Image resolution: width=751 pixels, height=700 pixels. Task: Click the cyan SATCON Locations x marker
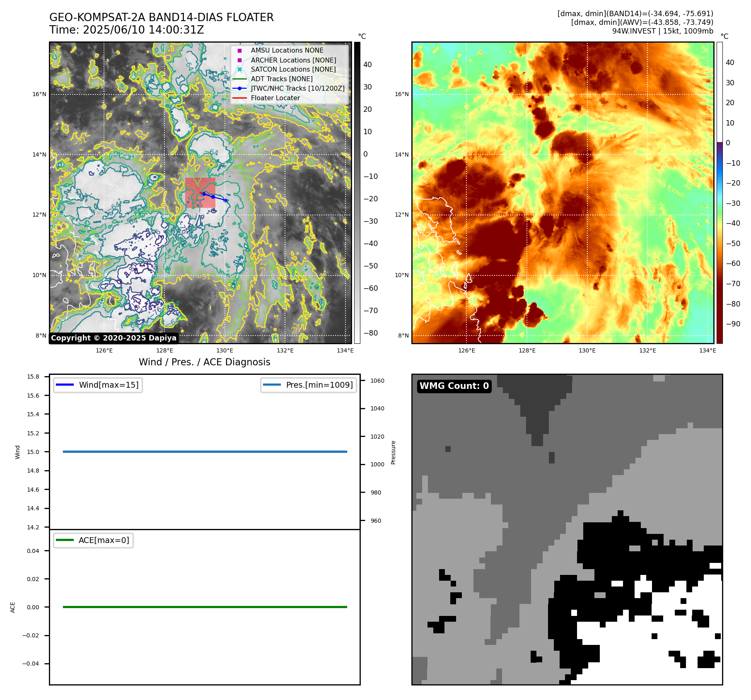pyautogui.click(x=239, y=69)
